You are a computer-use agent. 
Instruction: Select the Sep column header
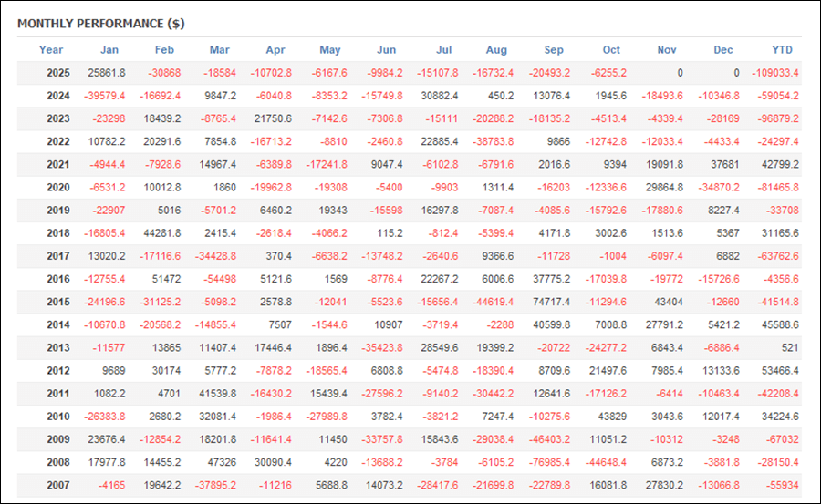[554, 50]
